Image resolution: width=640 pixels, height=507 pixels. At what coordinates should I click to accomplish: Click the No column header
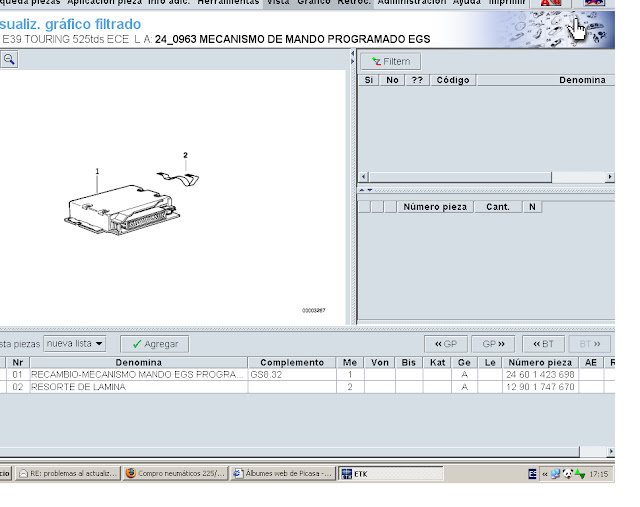coord(392,80)
